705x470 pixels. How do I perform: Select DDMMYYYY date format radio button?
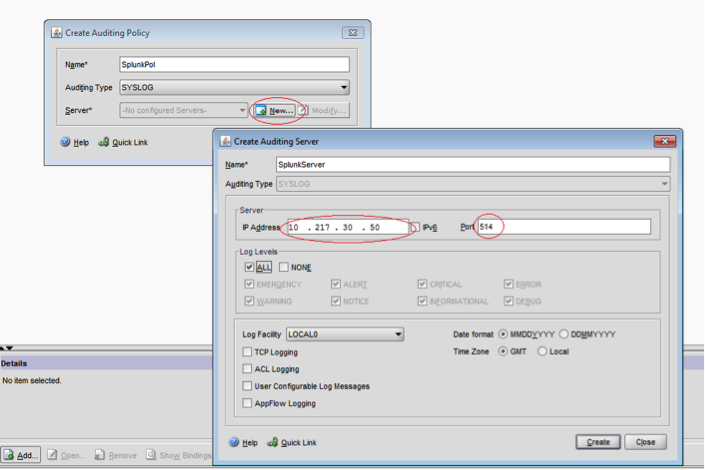(x=564, y=334)
